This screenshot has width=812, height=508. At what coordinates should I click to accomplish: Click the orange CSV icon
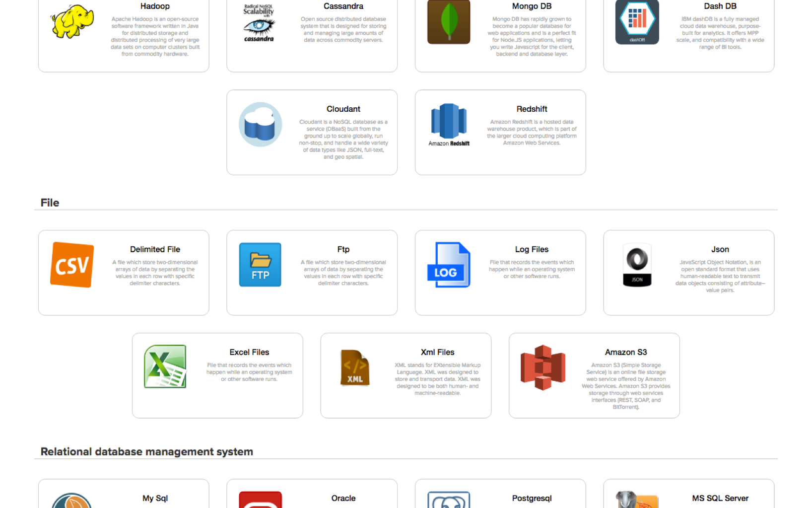72,265
